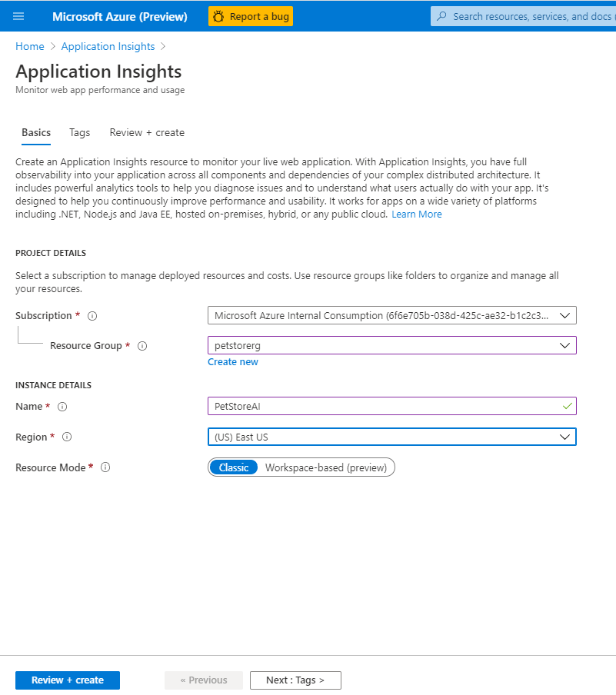This screenshot has height=695, width=616.
Task: Click the info icon beside Region
Action: tap(67, 437)
